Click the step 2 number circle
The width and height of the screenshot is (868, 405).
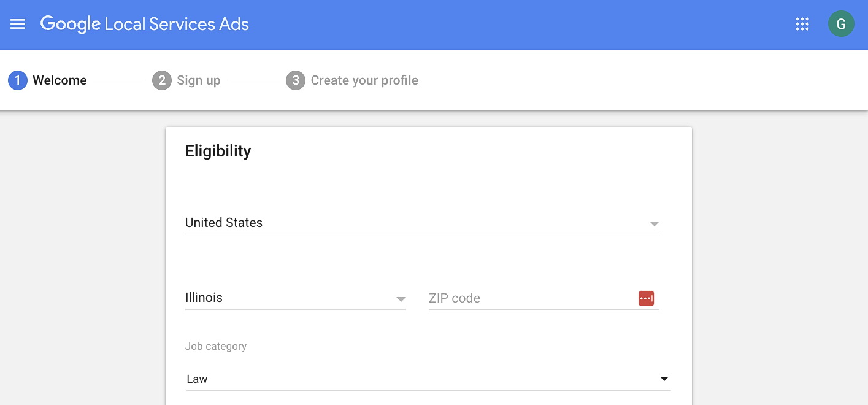[161, 80]
